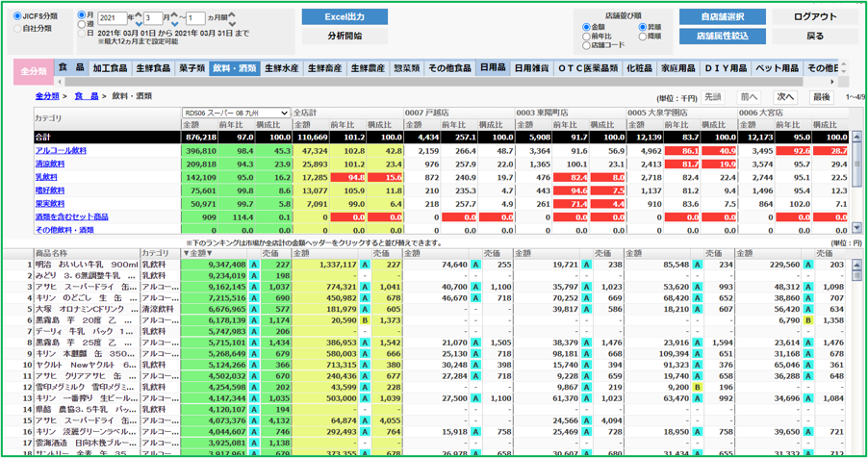Viewport: 868px width, 458px height.
Task: Click the 前へ paging button
Action: click(749, 97)
